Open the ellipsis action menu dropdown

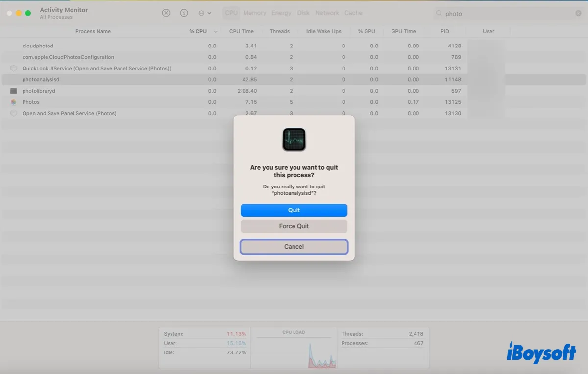tap(205, 13)
